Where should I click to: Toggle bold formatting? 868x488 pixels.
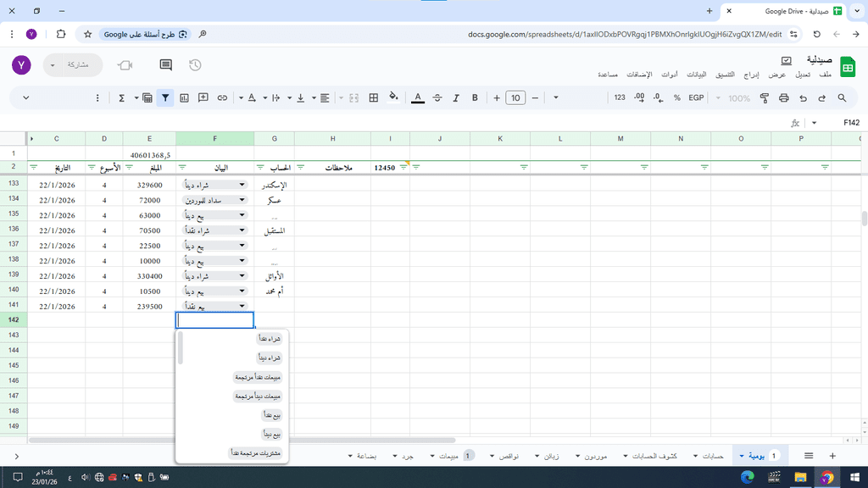(x=475, y=98)
